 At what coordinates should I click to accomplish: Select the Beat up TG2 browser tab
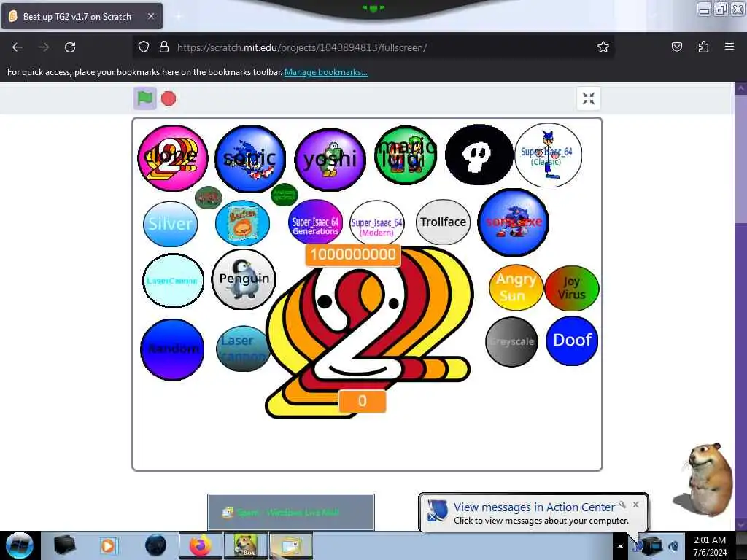pos(82,16)
